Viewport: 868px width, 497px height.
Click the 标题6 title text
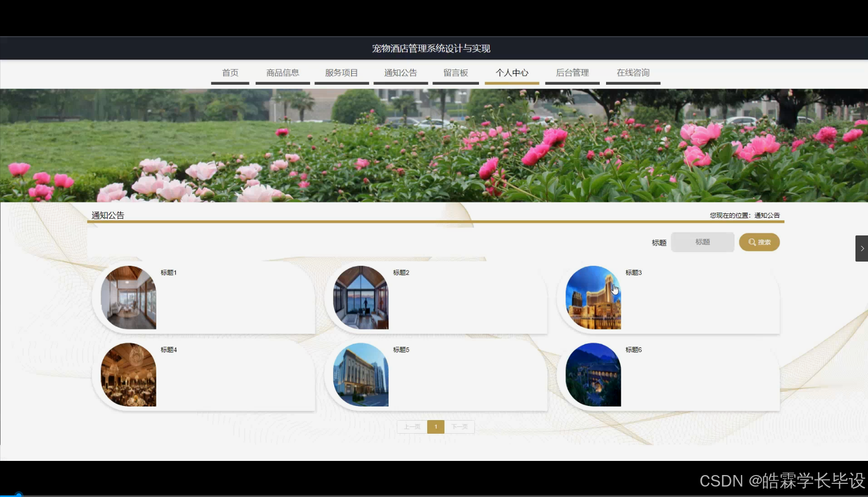coord(634,349)
